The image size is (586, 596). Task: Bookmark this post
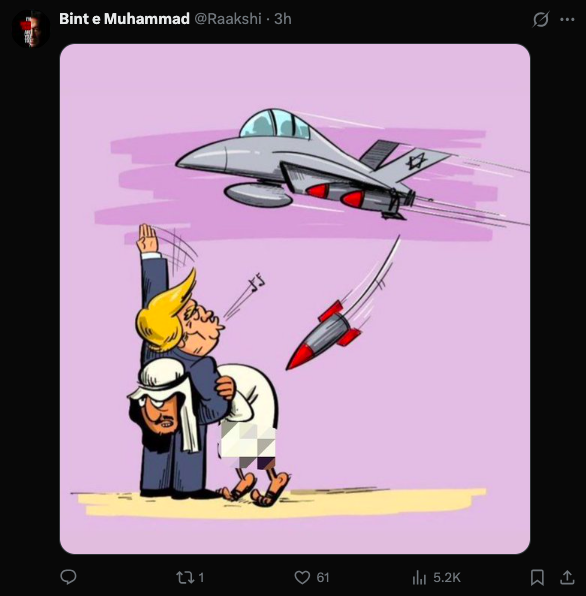pos(537,577)
